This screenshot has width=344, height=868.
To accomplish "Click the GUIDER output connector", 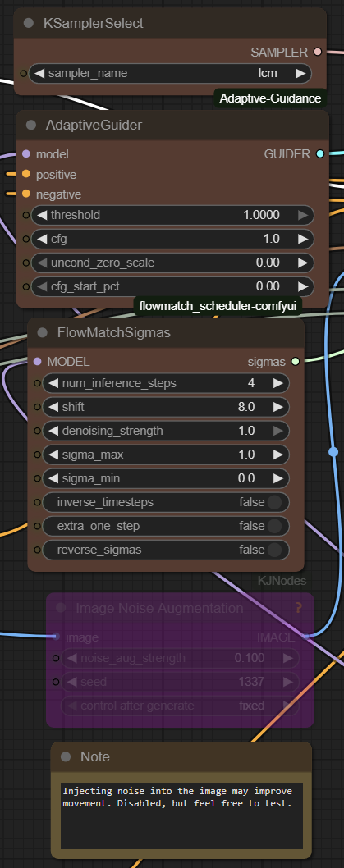I will [x=319, y=154].
